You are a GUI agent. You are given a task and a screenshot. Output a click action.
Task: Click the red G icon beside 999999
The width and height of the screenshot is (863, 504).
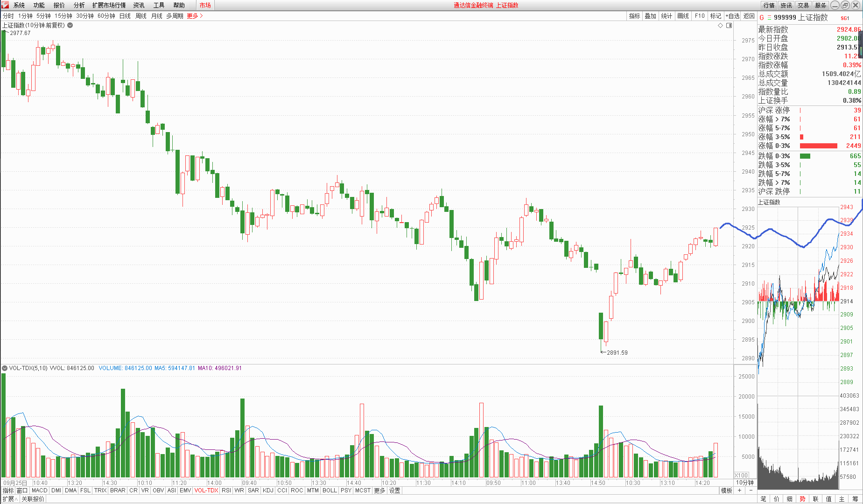pos(762,18)
